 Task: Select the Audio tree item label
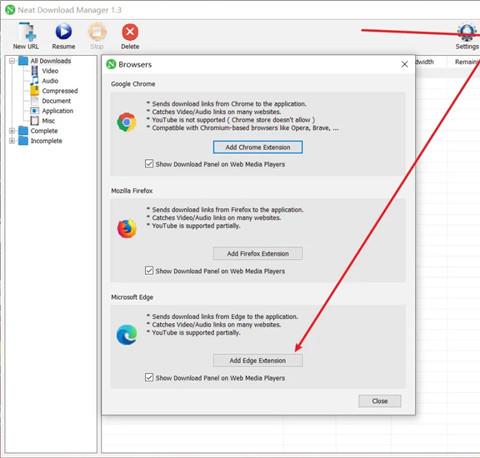click(x=50, y=81)
